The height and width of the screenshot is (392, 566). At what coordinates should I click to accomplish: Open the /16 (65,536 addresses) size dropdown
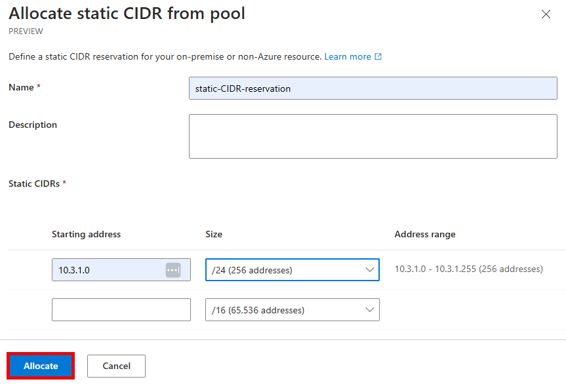point(293,310)
